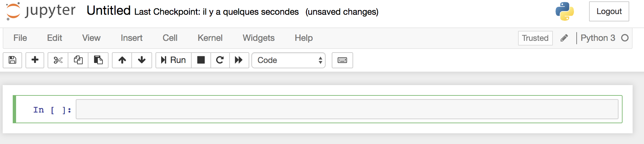
Task: Paste cells below with clipboard icon
Action: coord(98,60)
